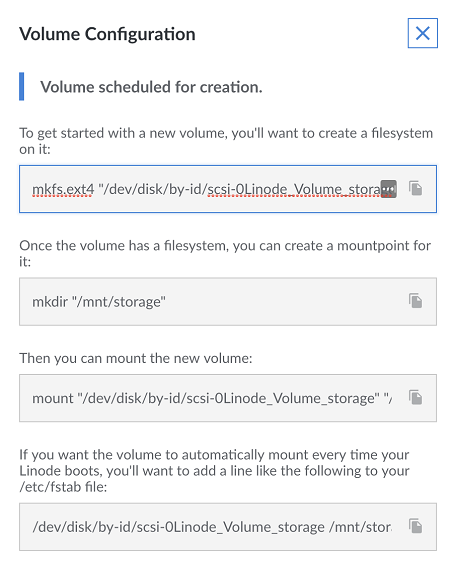Copy the mkfs.ext4 command
This screenshot has height=562, width=450.
pyautogui.click(x=416, y=189)
